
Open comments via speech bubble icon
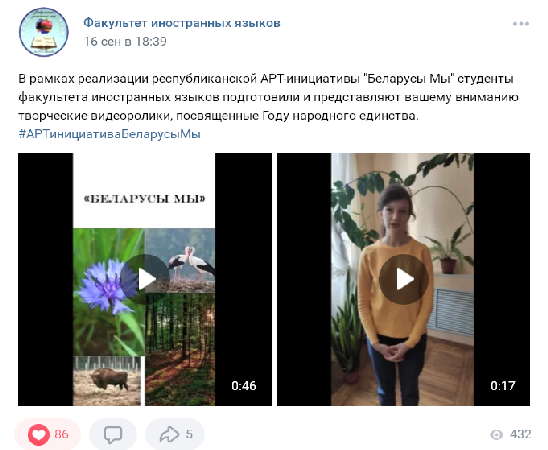pos(113,434)
